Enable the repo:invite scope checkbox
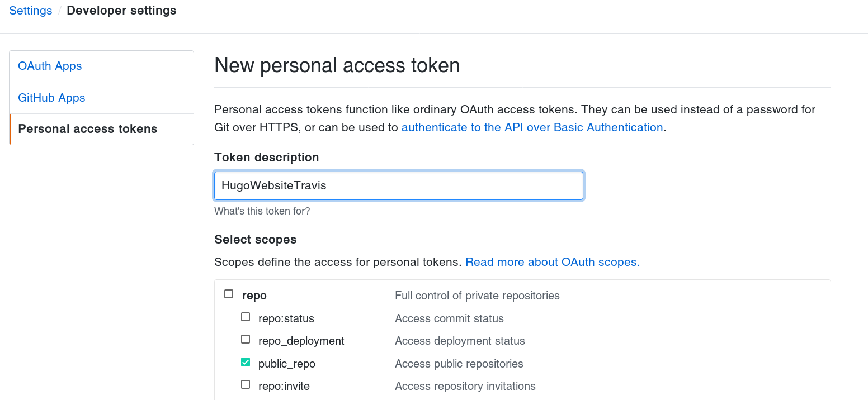This screenshot has height=400, width=868. click(246, 384)
